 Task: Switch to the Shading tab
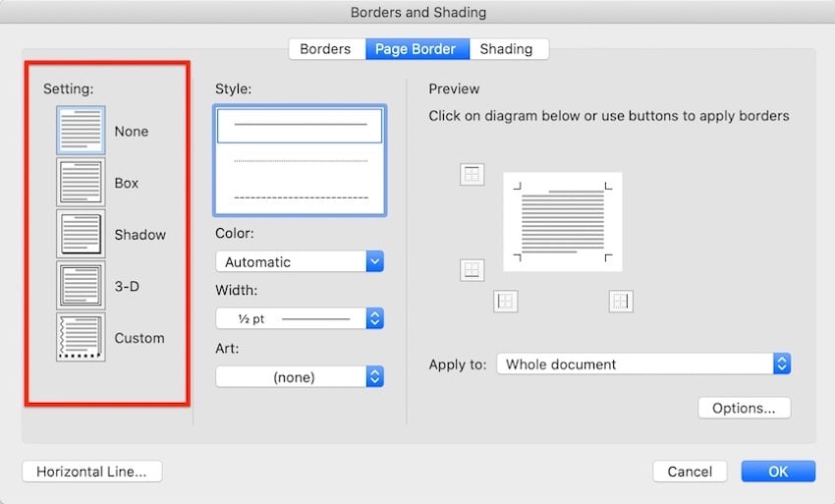(509, 49)
